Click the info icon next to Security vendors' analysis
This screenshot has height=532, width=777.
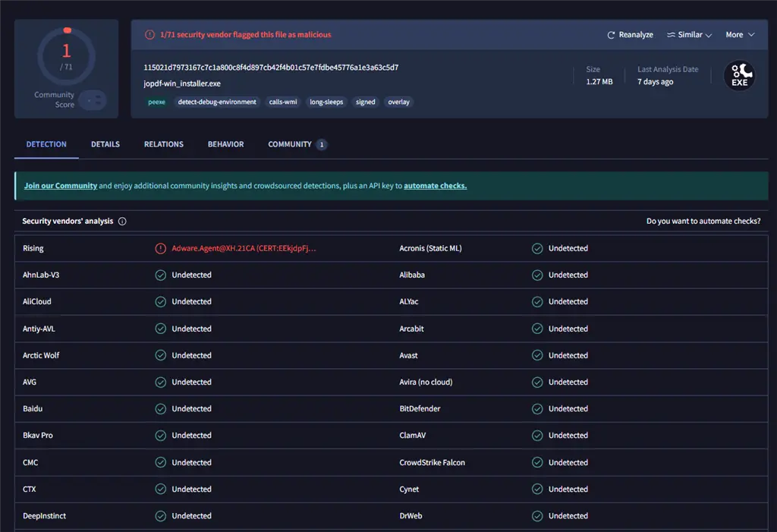click(x=122, y=222)
